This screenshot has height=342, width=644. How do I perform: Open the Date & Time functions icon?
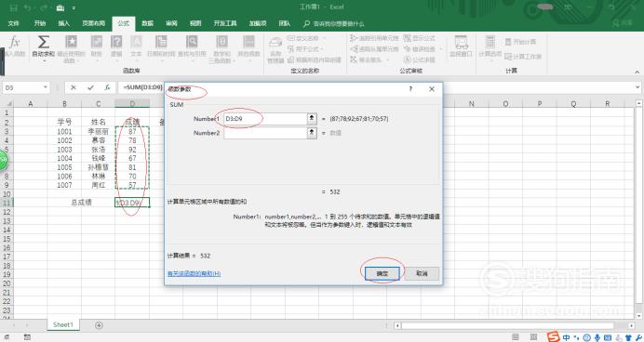[x=161, y=42]
